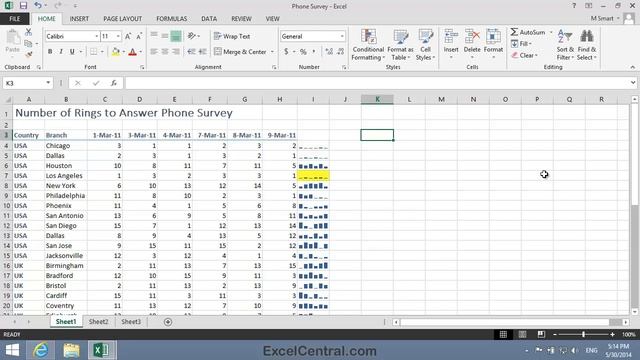Open the Fill dropdown in Editing group

[x=522, y=43]
